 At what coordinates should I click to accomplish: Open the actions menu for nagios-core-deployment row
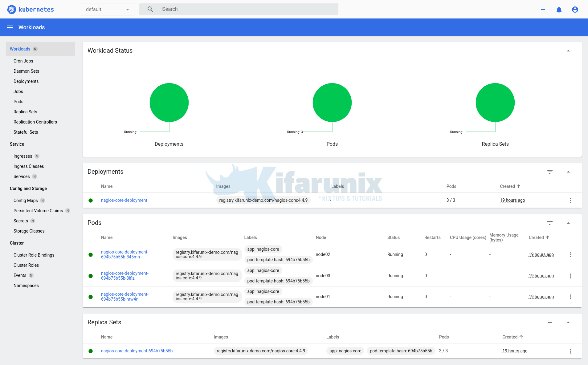571,201
